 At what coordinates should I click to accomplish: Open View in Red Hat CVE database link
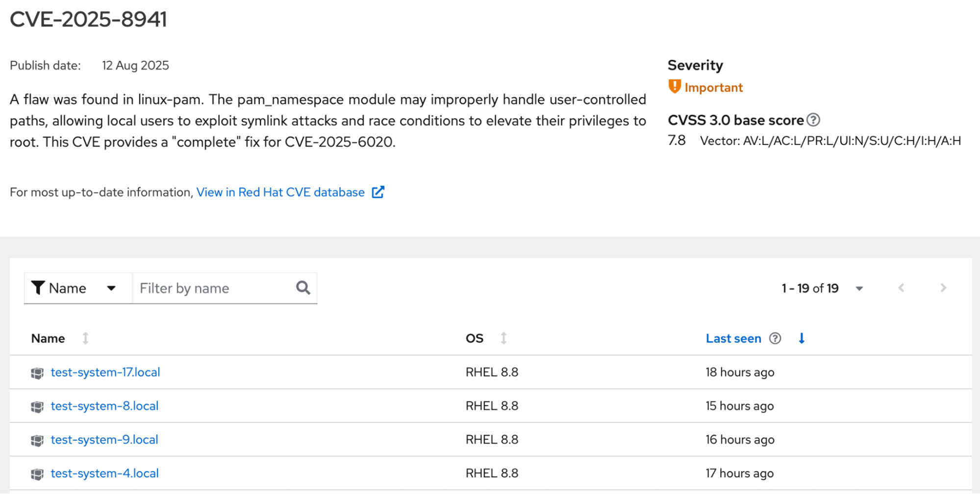280,192
